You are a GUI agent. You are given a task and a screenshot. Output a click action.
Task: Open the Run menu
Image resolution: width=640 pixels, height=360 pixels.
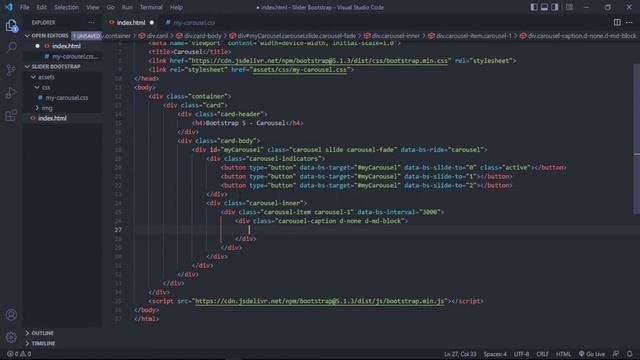[127, 7]
